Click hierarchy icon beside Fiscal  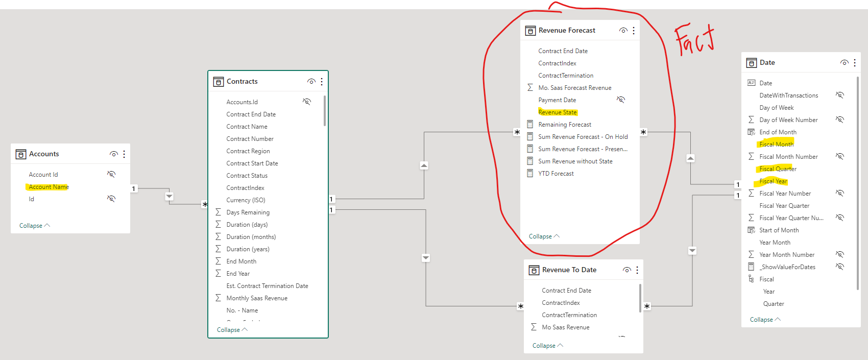(751, 279)
